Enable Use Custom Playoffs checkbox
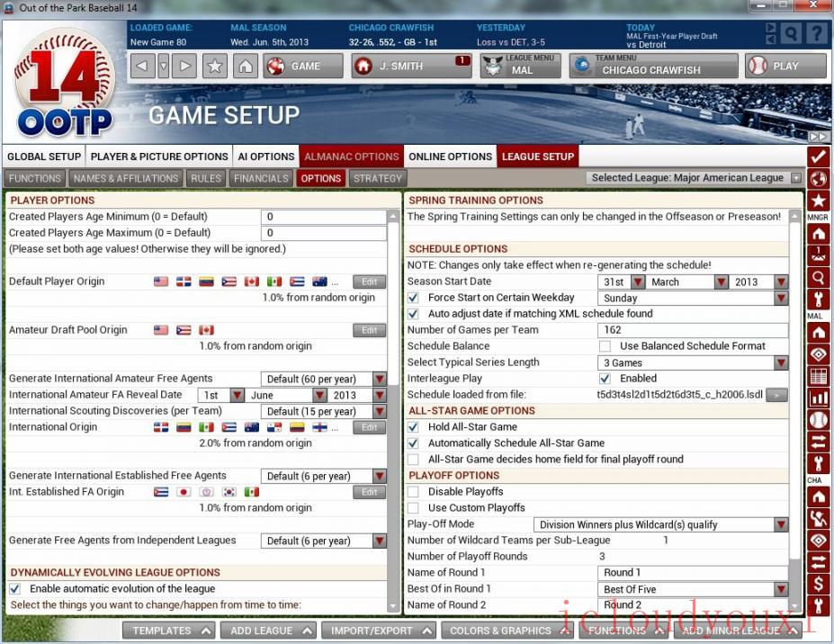The height and width of the screenshot is (644, 834). click(413, 508)
